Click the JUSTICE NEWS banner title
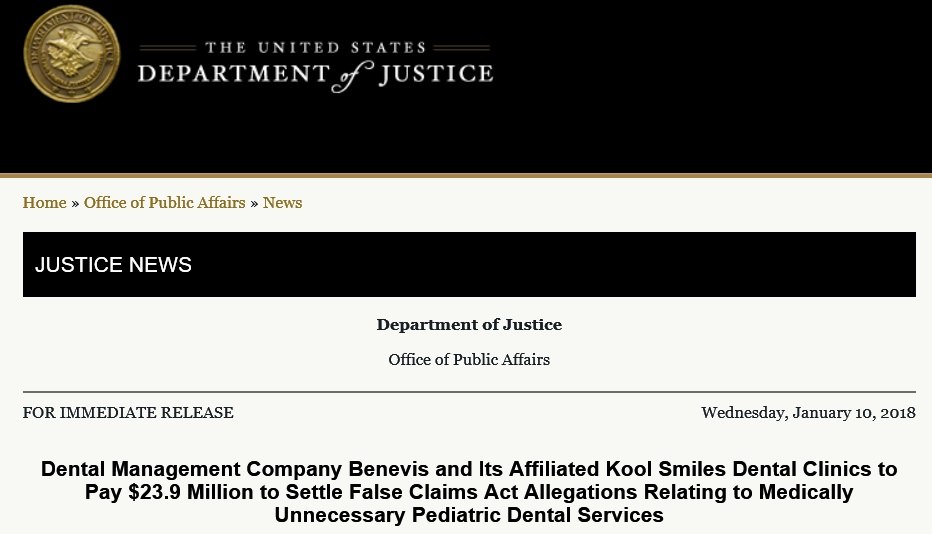The height and width of the screenshot is (534, 932). point(113,265)
